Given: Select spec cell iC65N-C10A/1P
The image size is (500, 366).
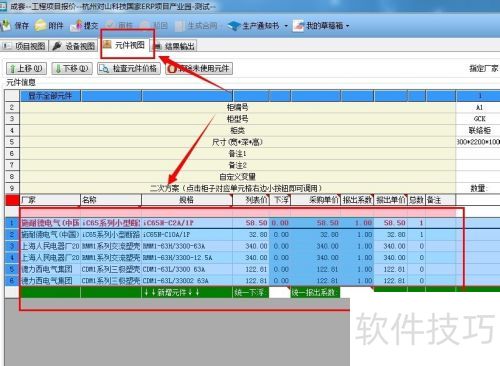Looking at the screenshot, I should click(x=187, y=235).
